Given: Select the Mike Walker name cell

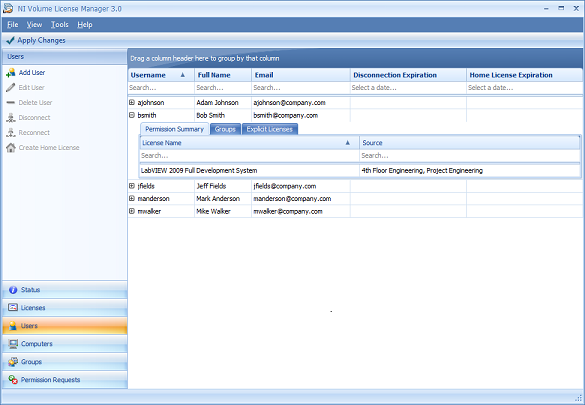Looking at the screenshot, I should click(x=223, y=211).
